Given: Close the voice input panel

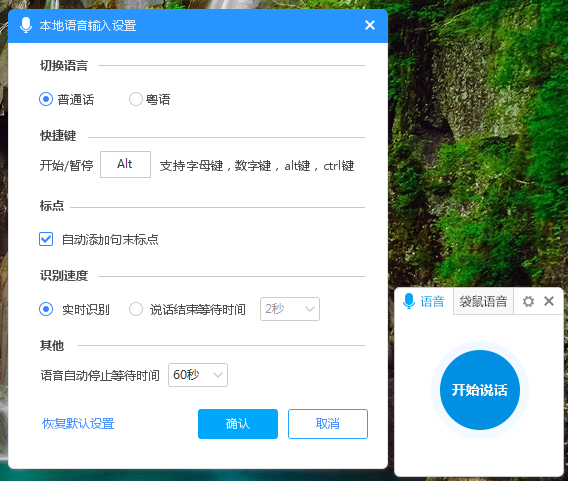Looking at the screenshot, I should pos(549,301).
